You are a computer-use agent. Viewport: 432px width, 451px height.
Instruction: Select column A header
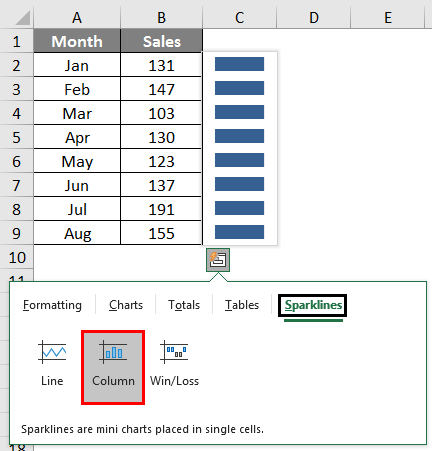tap(77, 18)
